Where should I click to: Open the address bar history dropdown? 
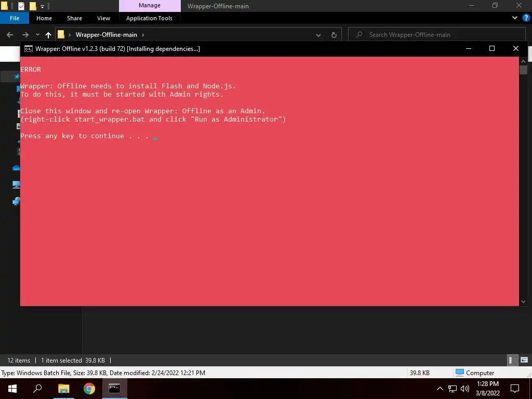pyautogui.click(x=318, y=35)
